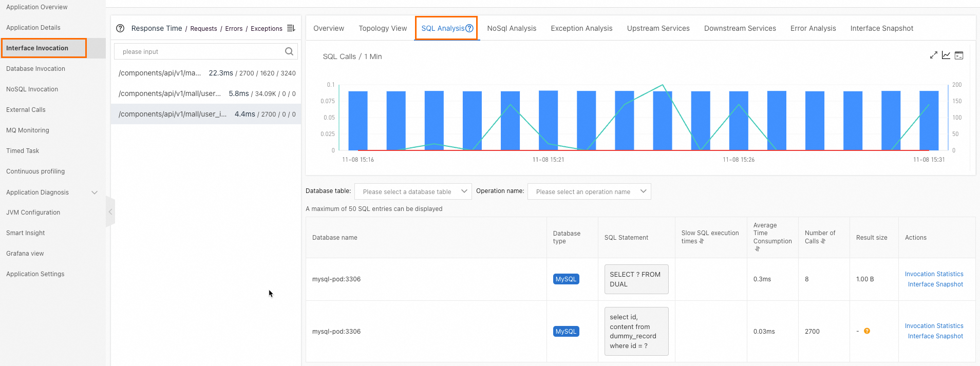Open JVM Configuration in sidebar
980x366 pixels.
click(33, 213)
